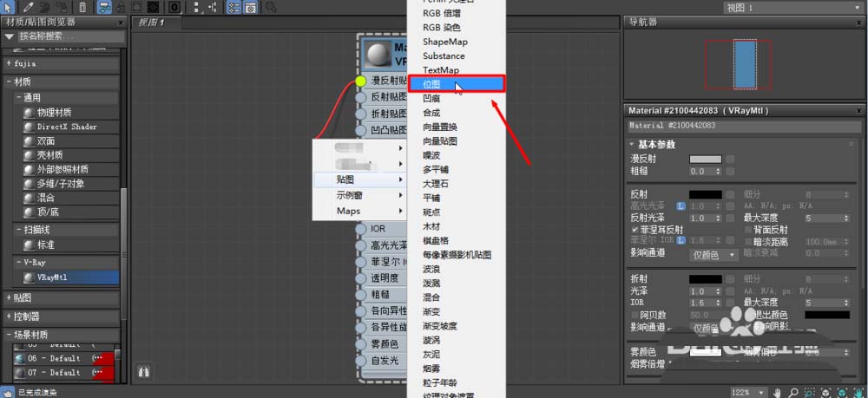Open the 影响通道 仅颜色 dropdown under reflection
This screenshot has height=398, width=868.
pos(709,253)
